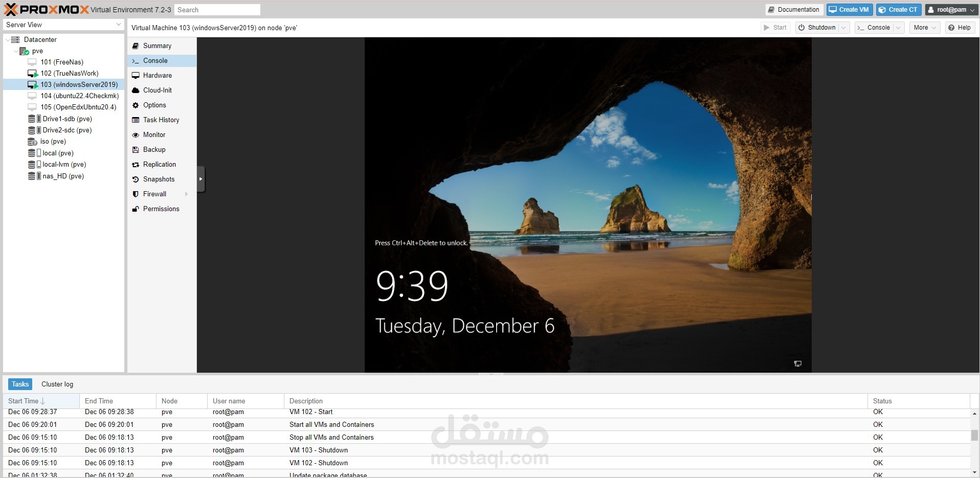Click the iso (pve) storage icon

[x=32, y=142]
